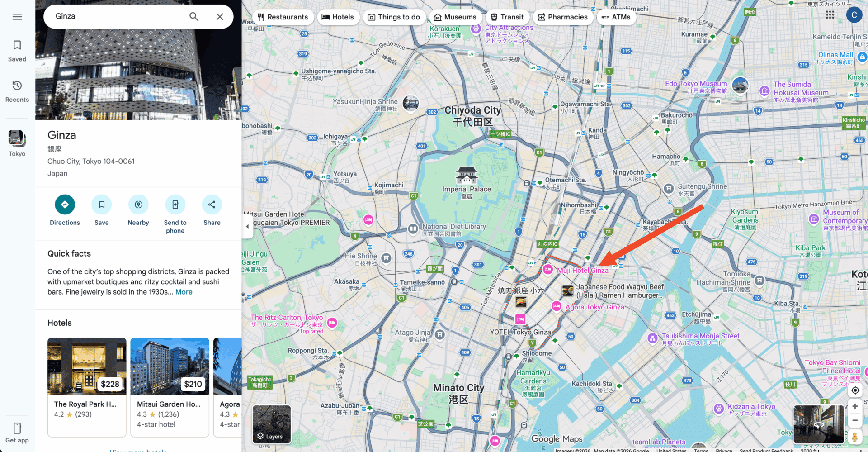
Task: Open the Saved places sidebar item
Action: 17,50
